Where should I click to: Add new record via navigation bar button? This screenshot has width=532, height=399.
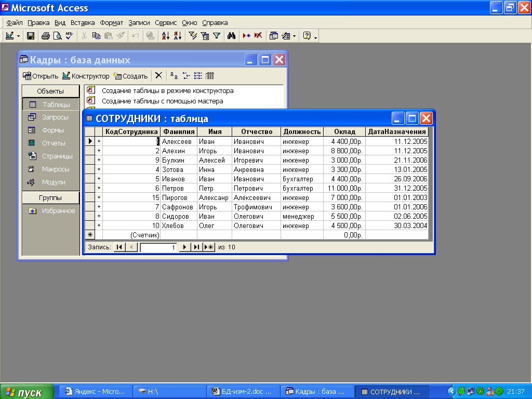(x=209, y=247)
